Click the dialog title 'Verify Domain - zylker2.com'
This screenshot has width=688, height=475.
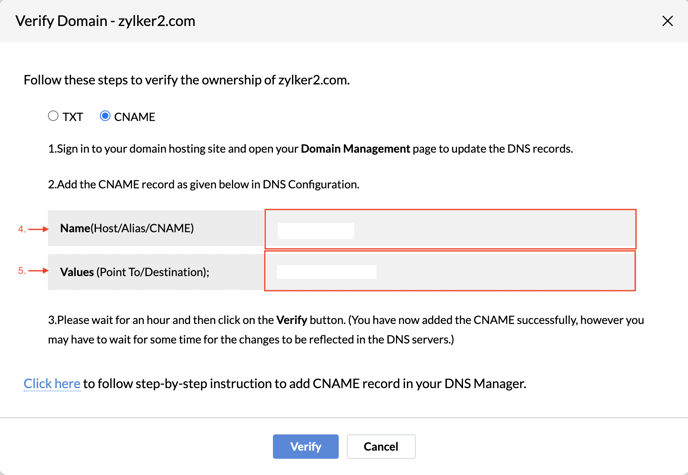[x=105, y=21]
